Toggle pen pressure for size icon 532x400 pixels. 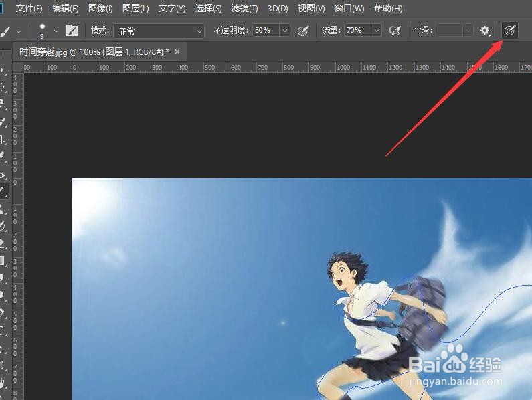point(510,31)
